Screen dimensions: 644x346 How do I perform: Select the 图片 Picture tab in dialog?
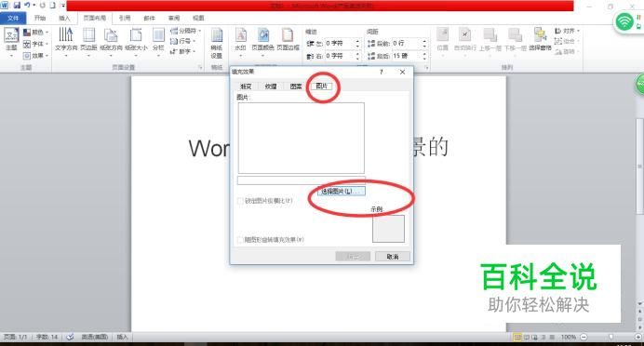[321, 86]
